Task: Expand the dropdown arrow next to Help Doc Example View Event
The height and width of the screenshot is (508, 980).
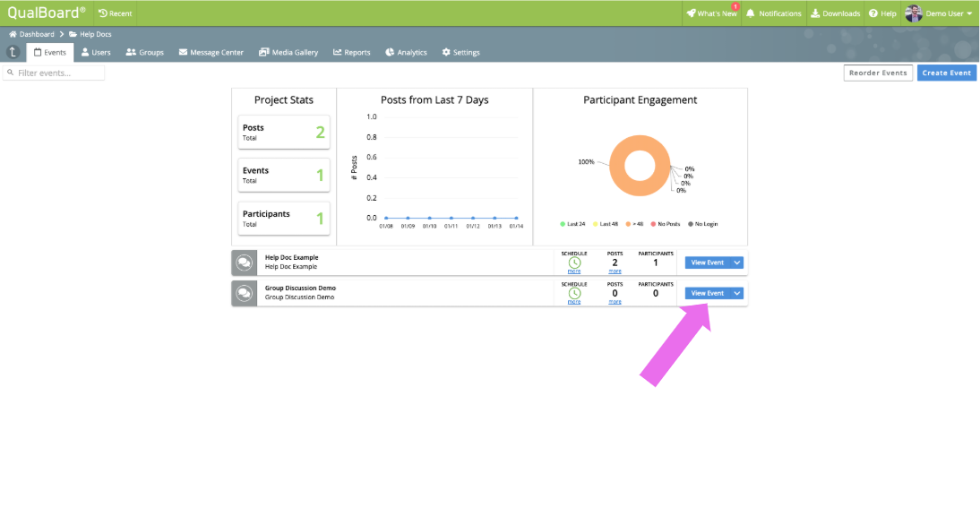Action: coord(737,263)
